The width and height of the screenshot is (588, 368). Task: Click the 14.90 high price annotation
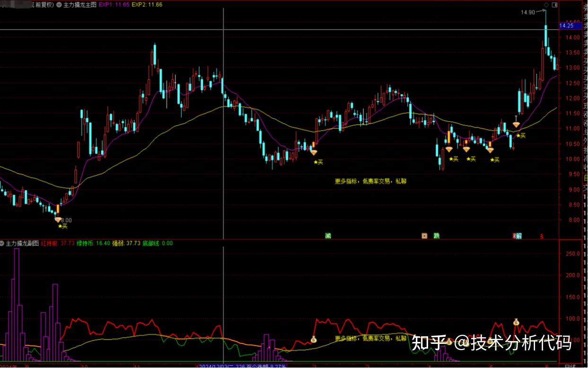coord(527,12)
